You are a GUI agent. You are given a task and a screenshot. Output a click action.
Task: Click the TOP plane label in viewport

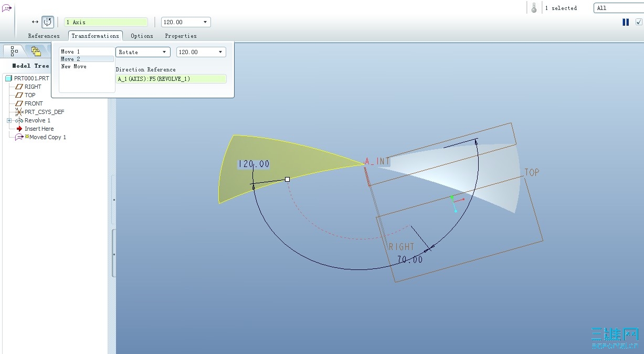[532, 172]
